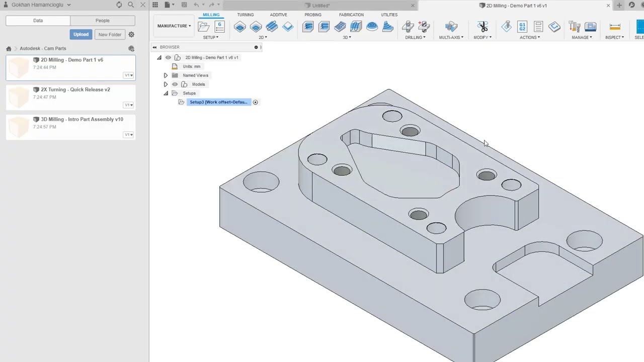
Task: Click the NC Program icon in Setup group
Action: pyautogui.click(x=219, y=27)
